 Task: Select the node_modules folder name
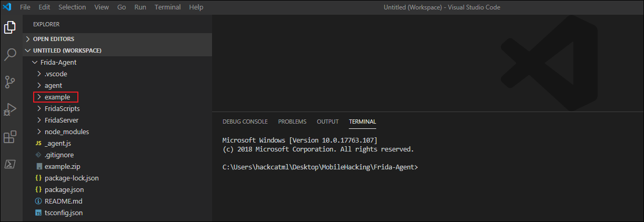[67, 132]
